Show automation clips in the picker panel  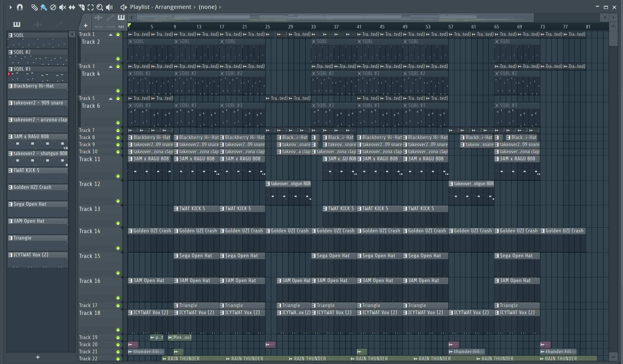click(59, 24)
